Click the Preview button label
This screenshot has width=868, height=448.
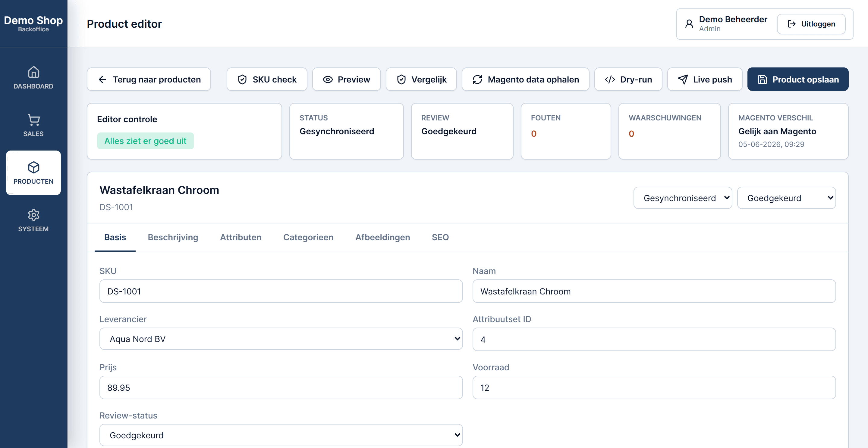[x=354, y=79]
